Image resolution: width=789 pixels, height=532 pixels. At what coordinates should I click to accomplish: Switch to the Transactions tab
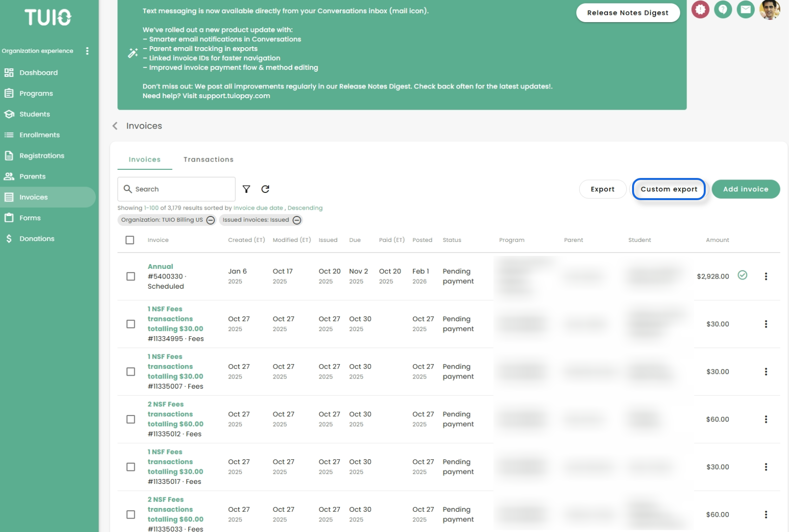(x=208, y=160)
